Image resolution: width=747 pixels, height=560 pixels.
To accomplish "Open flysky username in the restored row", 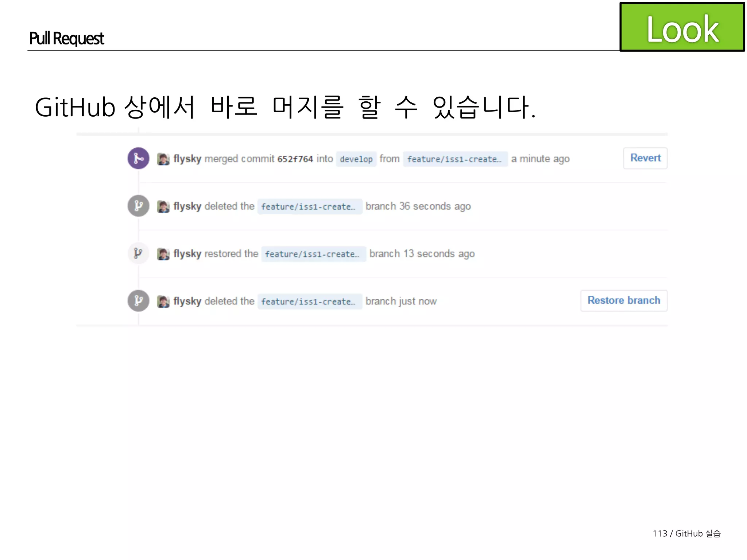I will pos(187,254).
